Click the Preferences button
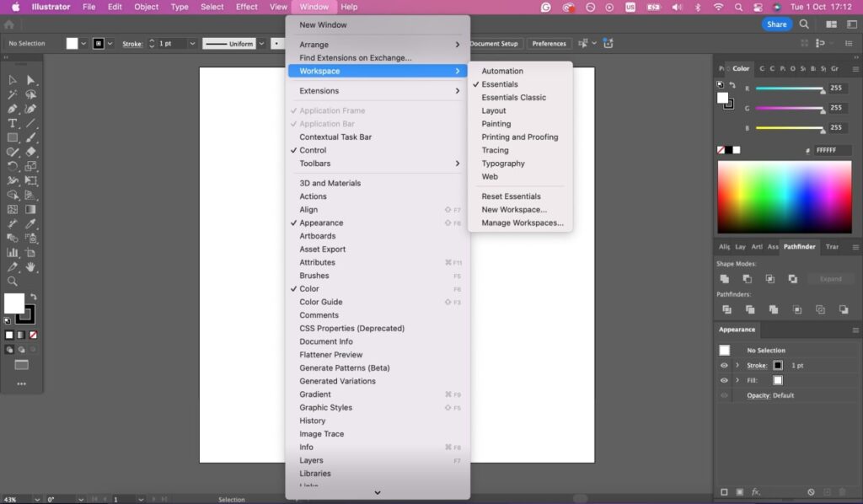863x504 pixels. 549,44
